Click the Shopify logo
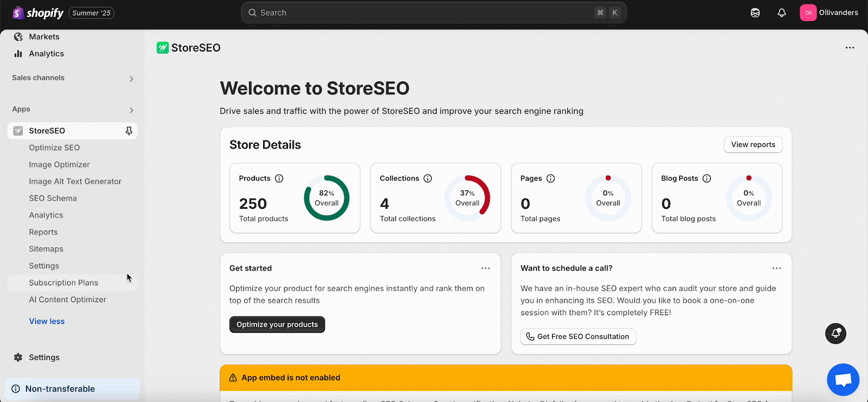Screen dimensions: 868x402 pyautogui.click(x=38, y=12)
